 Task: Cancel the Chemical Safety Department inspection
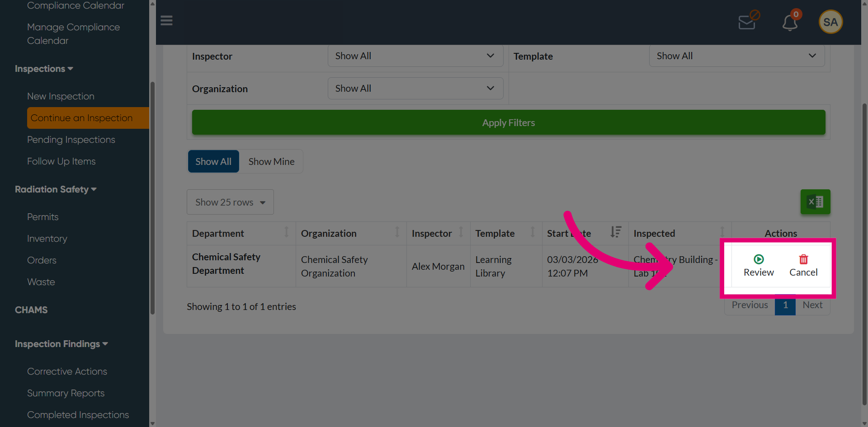pyautogui.click(x=803, y=266)
